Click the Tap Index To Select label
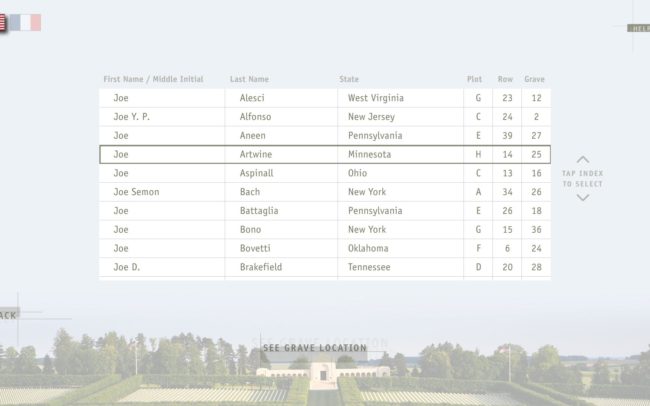Image resolution: width=650 pixels, height=406 pixels. pyautogui.click(x=582, y=178)
